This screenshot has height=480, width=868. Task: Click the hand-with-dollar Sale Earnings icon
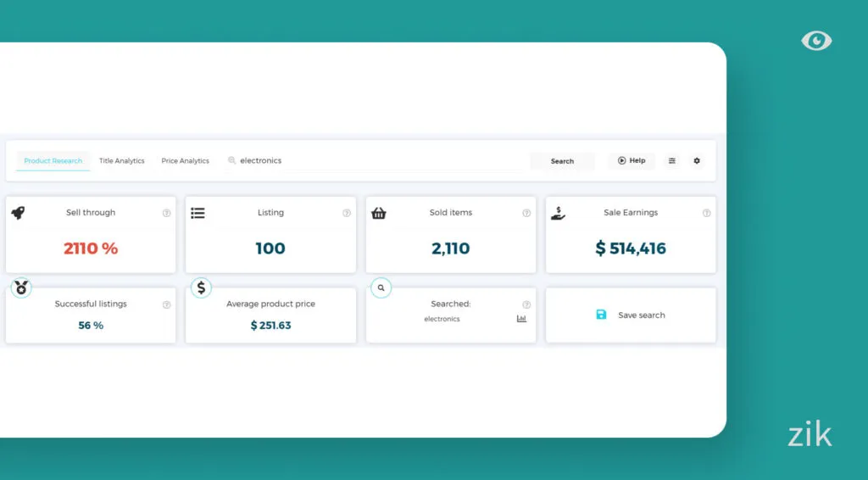pos(558,213)
